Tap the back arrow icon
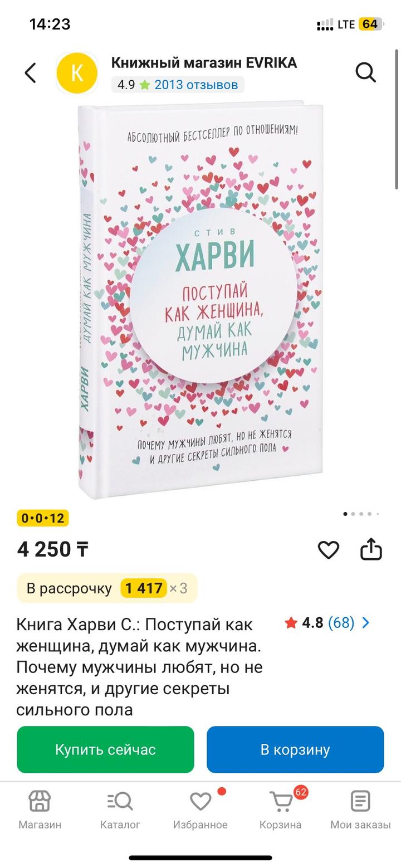401x868 pixels. point(31,73)
